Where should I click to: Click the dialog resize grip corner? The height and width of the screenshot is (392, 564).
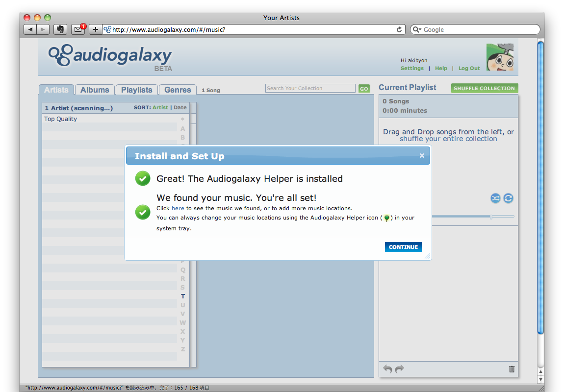tap(427, 256)
